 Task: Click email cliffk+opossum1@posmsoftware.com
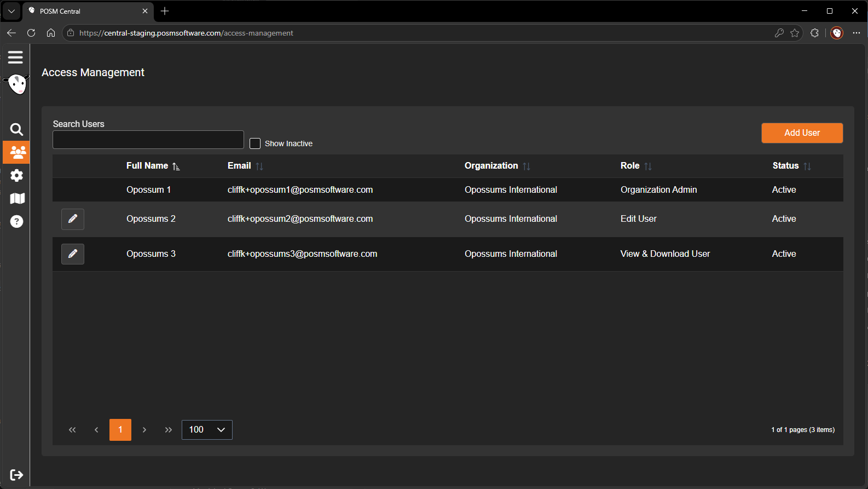coord(300,190)
